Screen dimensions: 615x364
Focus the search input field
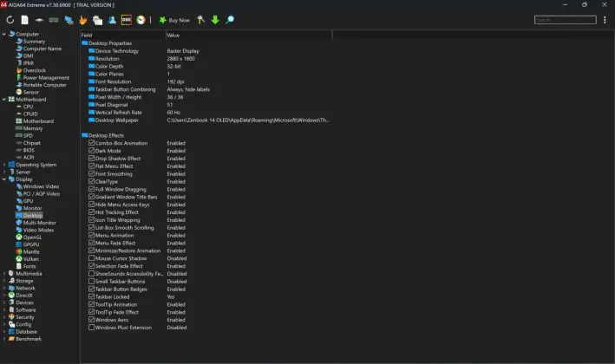click(x=566, y=20)
